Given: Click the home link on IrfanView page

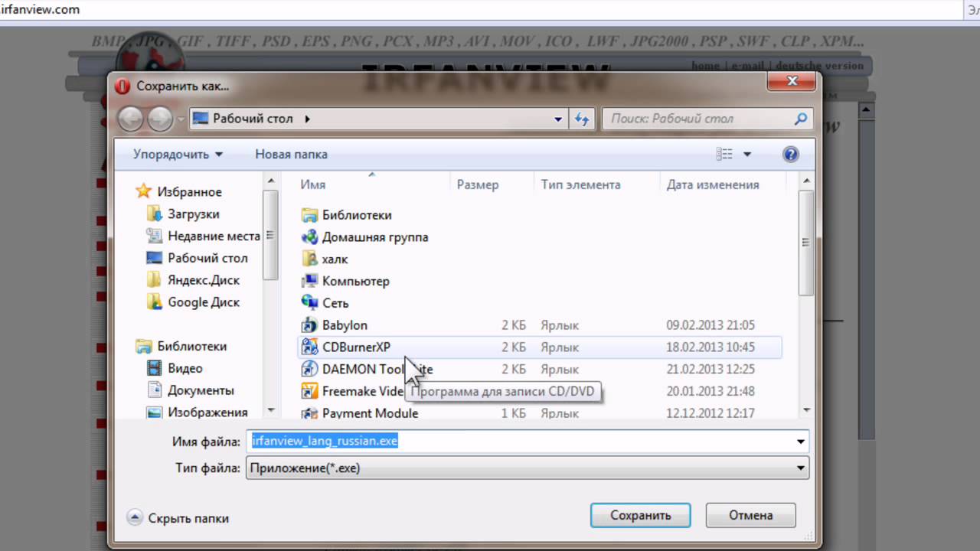Looking at the screenshot, I should [705, 66].
